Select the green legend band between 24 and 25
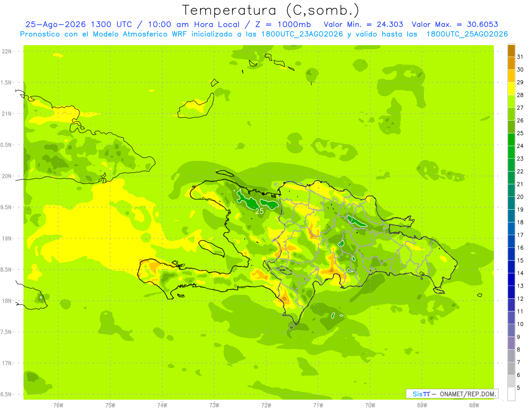 point(511,139)
